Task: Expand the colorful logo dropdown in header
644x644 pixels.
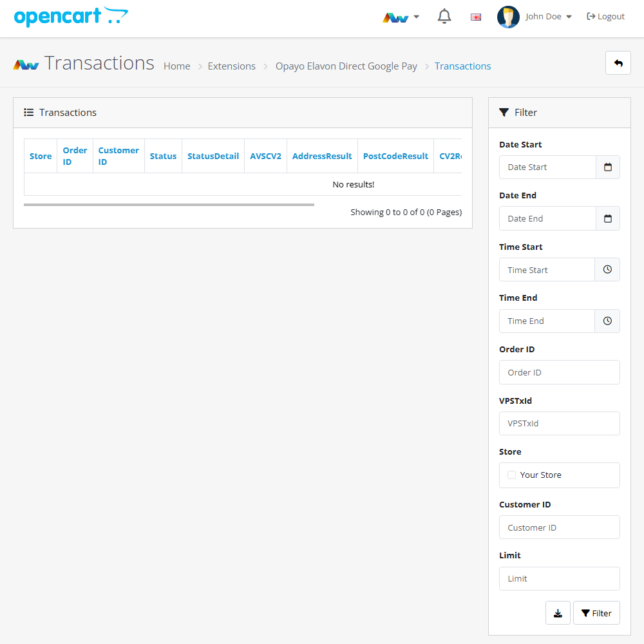Action: click(x=401, y=17)
